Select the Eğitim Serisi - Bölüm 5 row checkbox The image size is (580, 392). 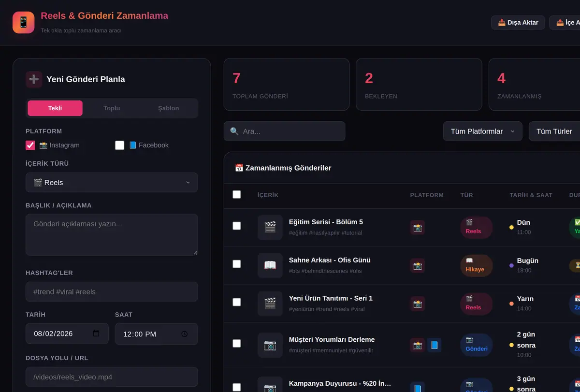click(x=237, y=226)
